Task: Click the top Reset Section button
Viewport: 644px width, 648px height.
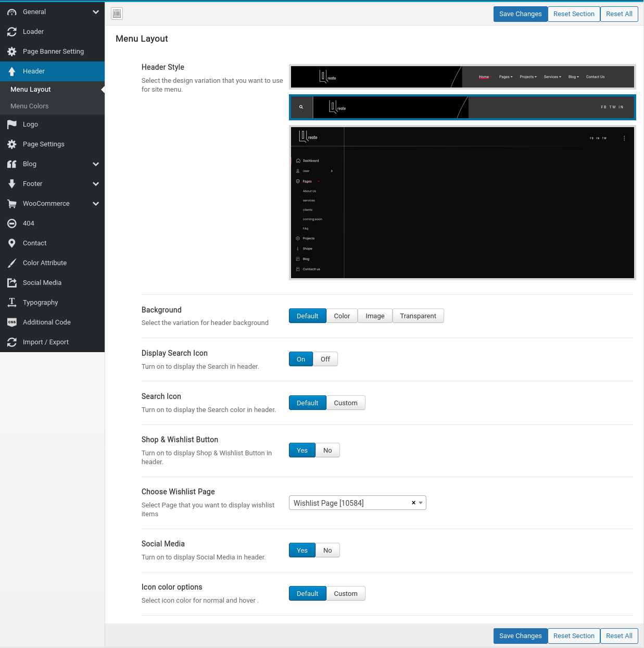Action: click(574, 14)
